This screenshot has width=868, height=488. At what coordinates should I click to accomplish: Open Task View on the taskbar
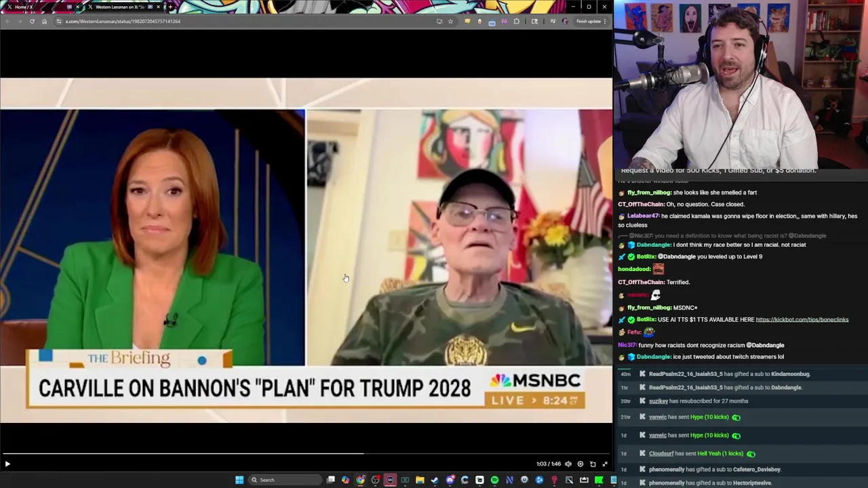(x=330, y=480)
